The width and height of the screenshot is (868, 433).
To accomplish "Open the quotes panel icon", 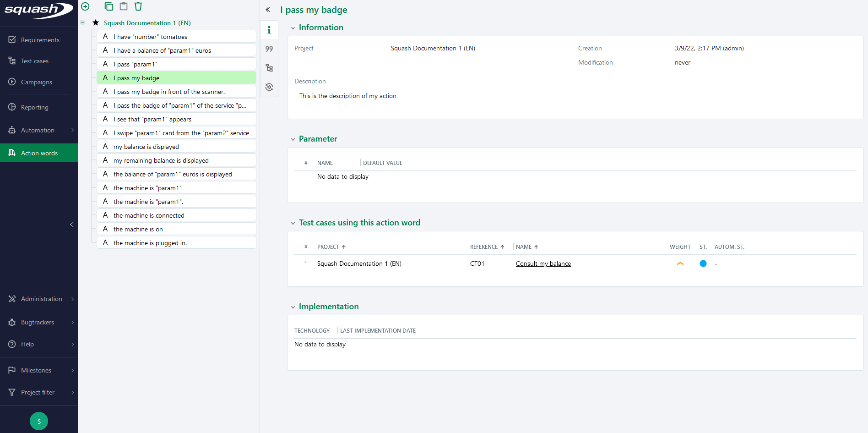I will click(269, 49).
